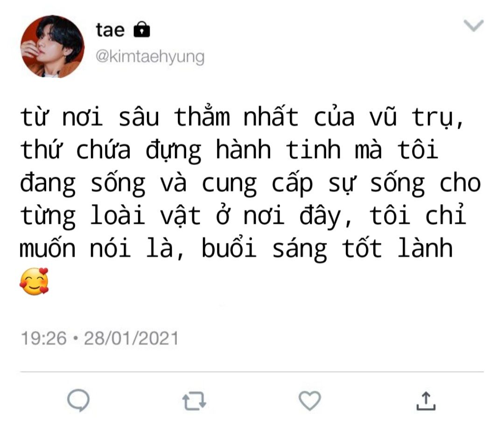This screenshot has height=428, width=504.
Task: Click the phrase "buổi sáng tốt lành"
Action: coord(327,249)
